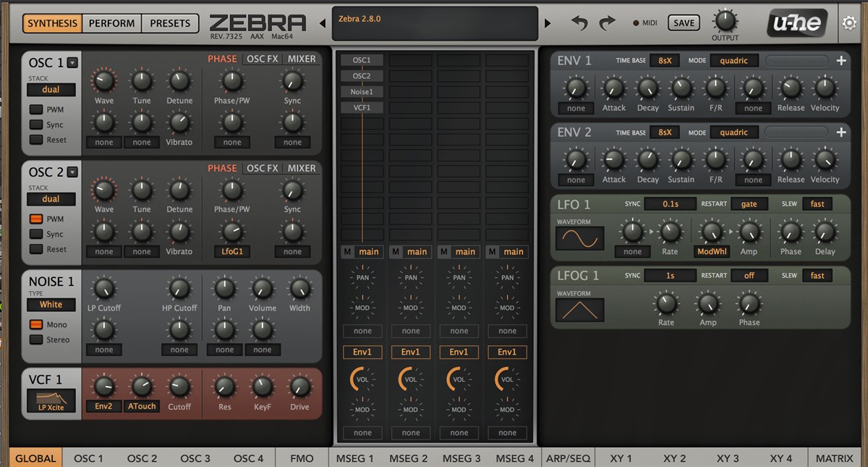Mute the first mixer lane with M
Screen dimensions: 868x467
coord(347,252)
